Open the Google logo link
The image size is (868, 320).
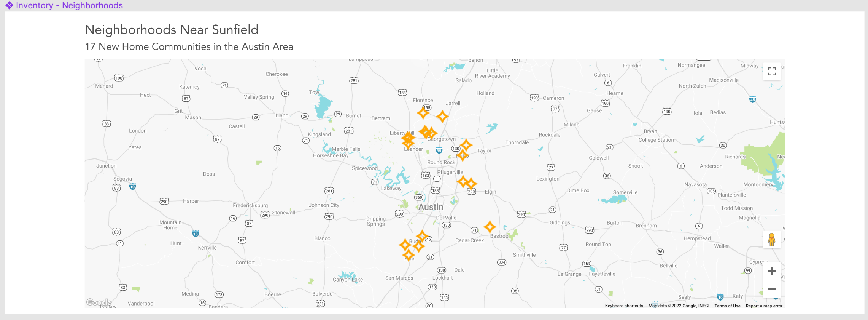(99, 302)
